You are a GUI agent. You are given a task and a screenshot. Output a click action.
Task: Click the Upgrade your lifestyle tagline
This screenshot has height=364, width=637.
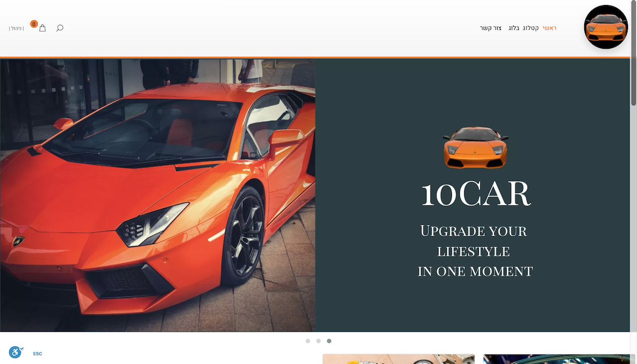point(475,251)
